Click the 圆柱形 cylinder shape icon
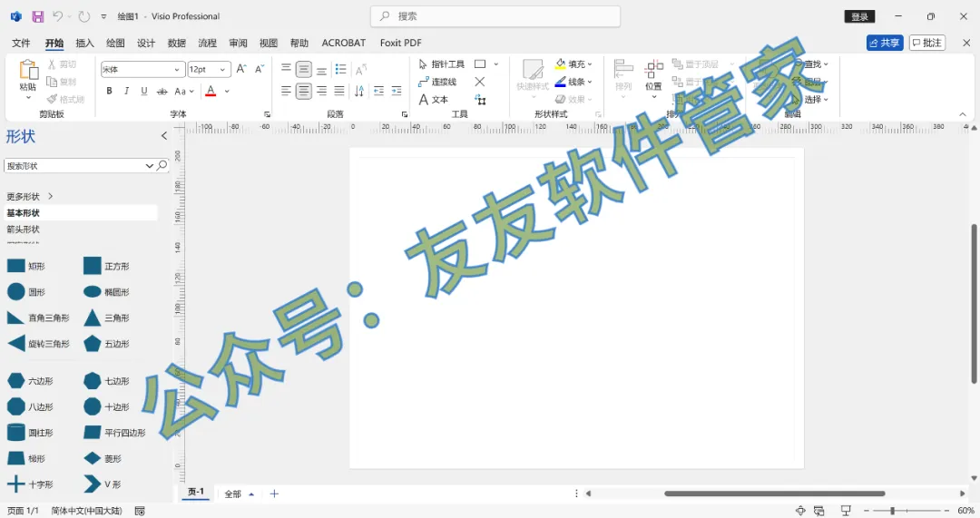 (15, 432)
